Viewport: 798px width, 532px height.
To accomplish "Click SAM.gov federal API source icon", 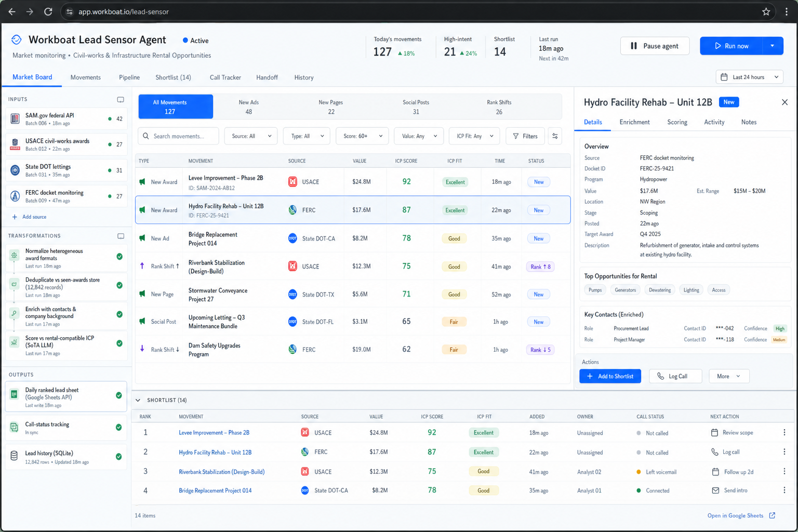I will [15, 119].
